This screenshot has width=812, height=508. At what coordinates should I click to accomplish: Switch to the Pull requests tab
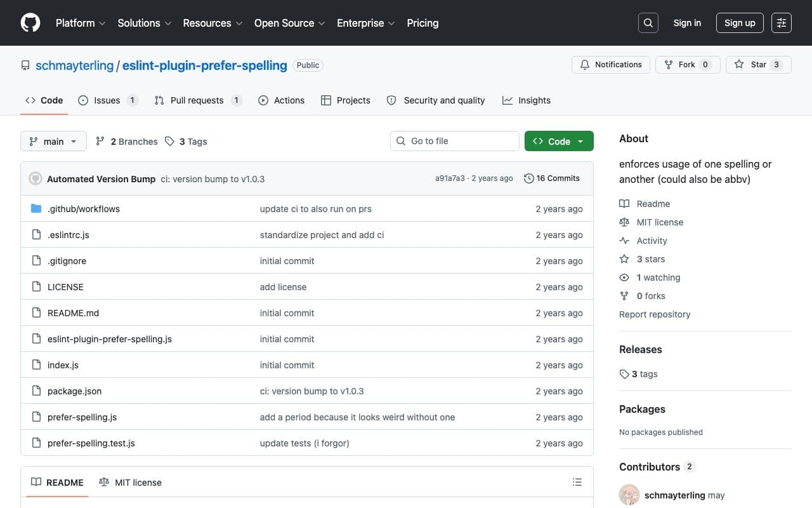tap(198, 100)
